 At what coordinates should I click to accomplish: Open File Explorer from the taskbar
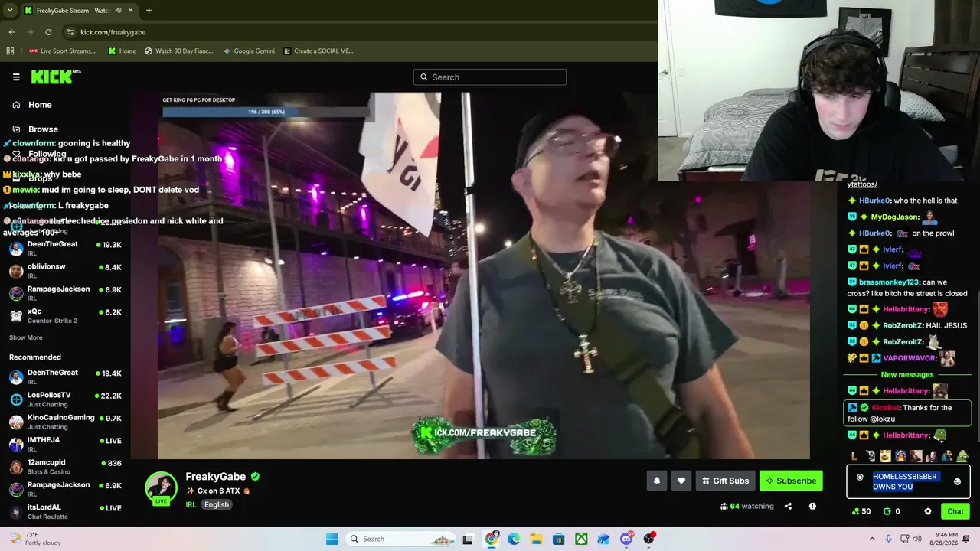point(536,539)
